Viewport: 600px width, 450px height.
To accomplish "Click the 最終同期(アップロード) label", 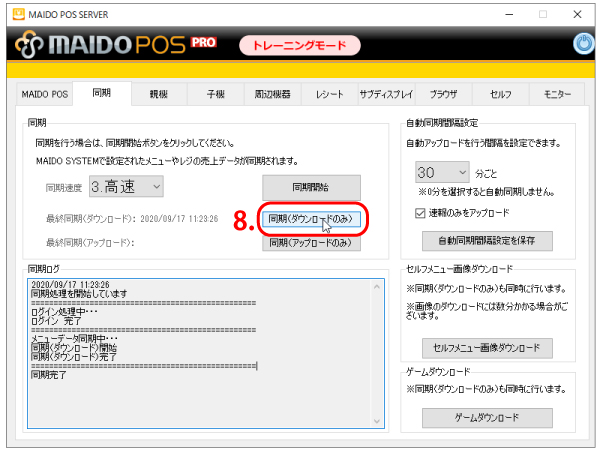I will pos(90,243).
